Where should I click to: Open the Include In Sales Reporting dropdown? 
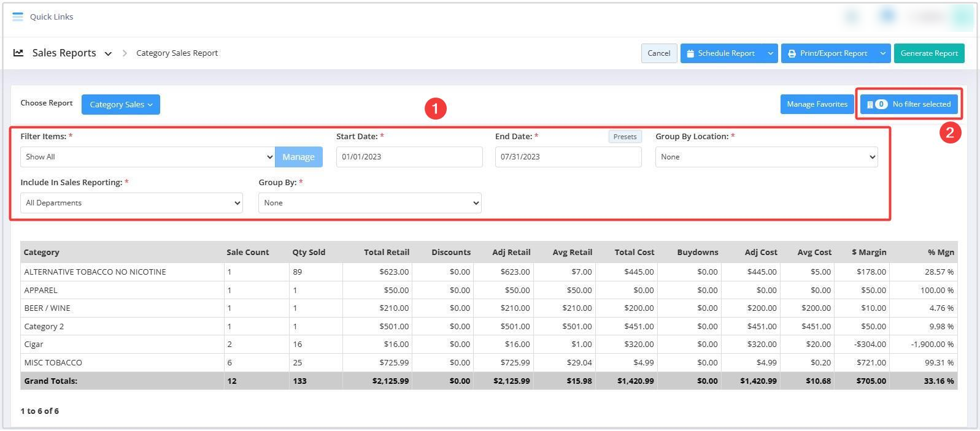(x=131, y=203)
